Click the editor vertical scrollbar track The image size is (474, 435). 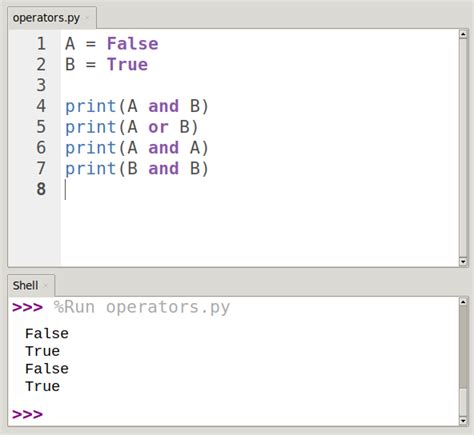coord(463,148)
